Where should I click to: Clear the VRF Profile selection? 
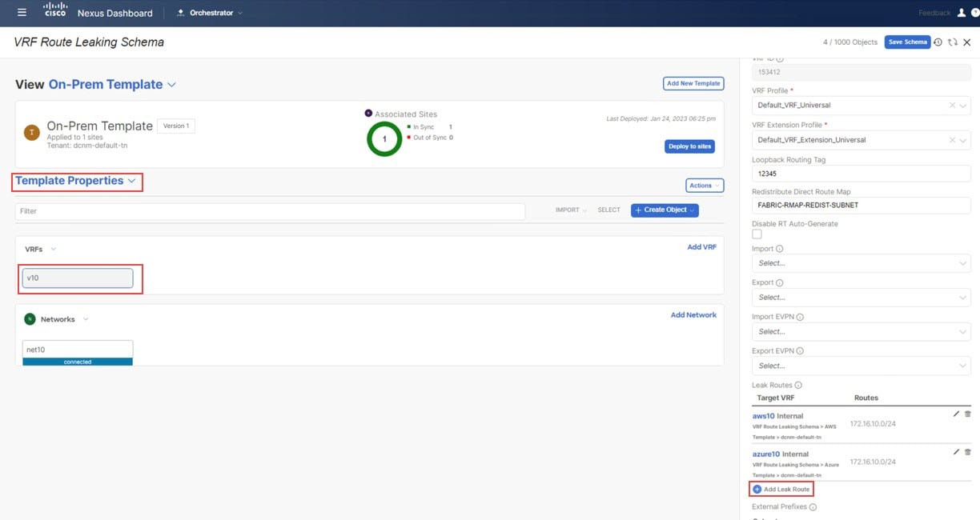pyautogui.click(x=952, y=106)
